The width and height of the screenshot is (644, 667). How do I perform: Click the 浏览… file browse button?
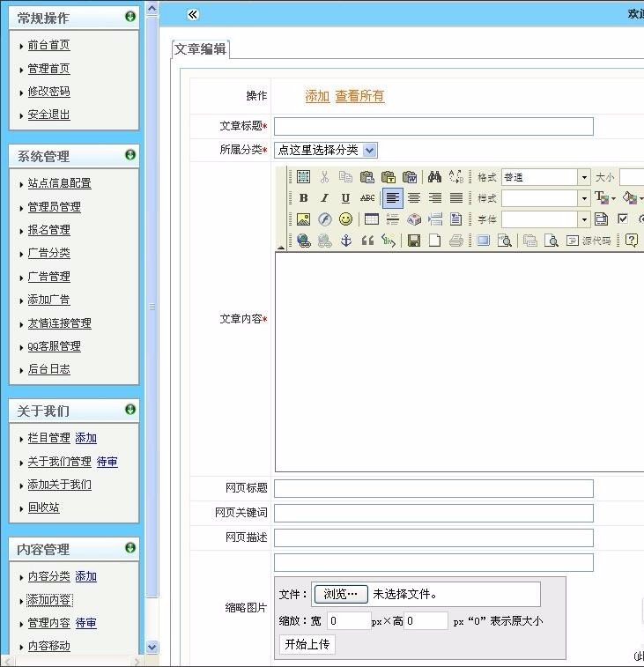tap(341, 594)
